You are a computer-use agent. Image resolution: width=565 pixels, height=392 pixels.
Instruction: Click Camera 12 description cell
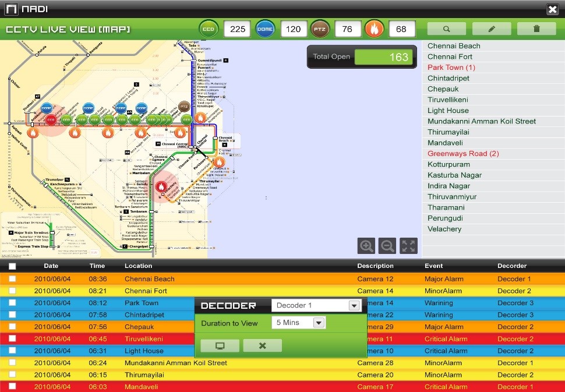(375, 279)
